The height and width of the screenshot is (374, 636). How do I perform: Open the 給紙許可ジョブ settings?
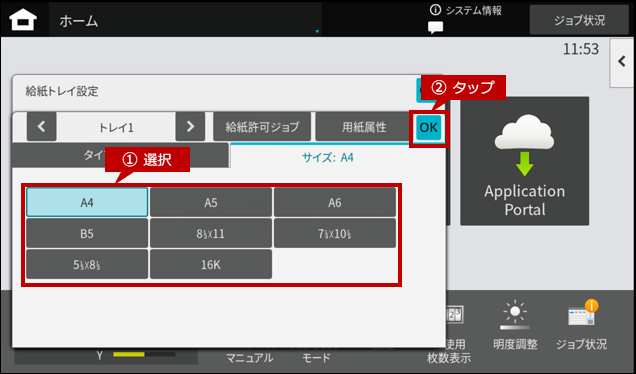(x=262, y=127)
